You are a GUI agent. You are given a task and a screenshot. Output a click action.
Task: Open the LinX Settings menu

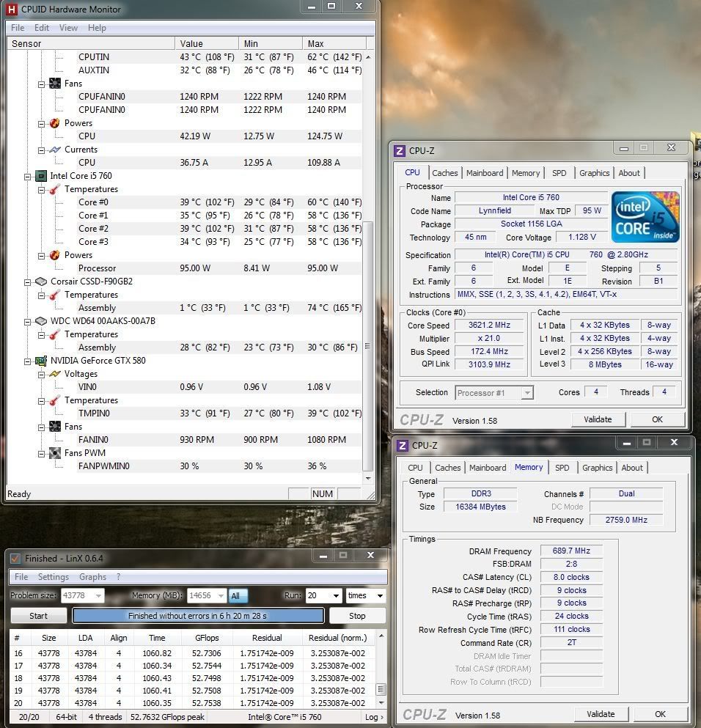coord(53,577)
